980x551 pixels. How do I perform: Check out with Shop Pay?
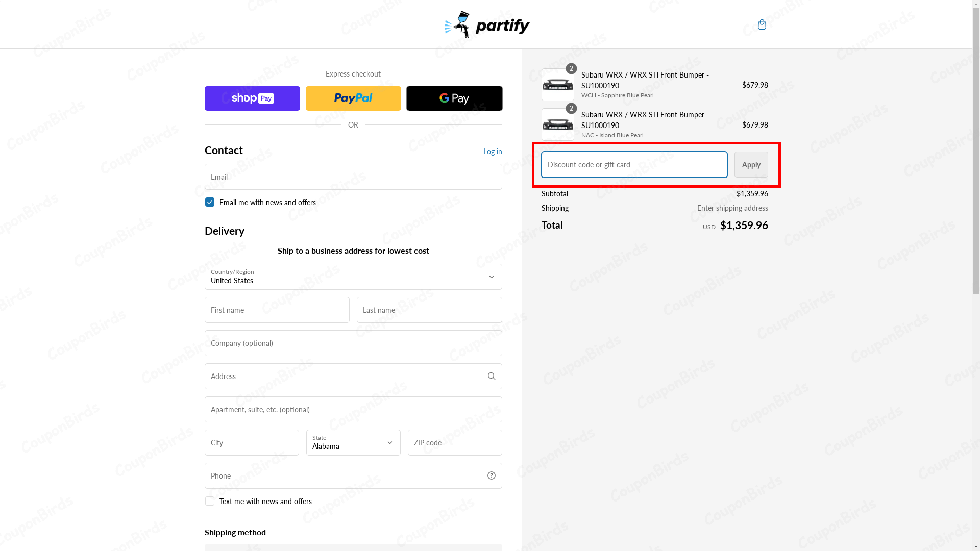[x=252, y=98]
